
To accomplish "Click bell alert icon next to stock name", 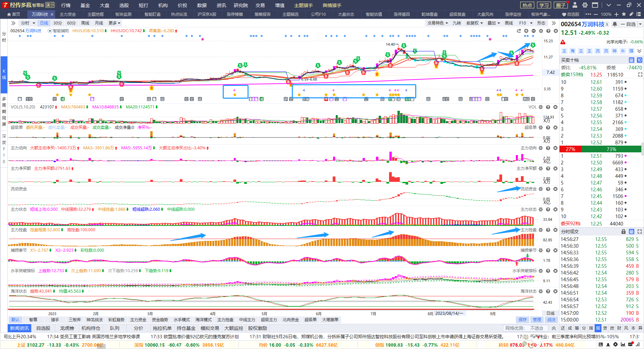I will (x=614, y=24).
